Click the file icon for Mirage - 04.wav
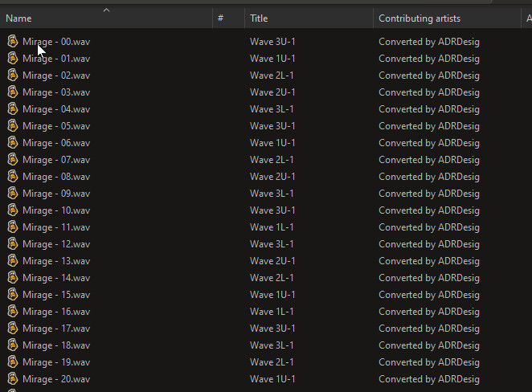Viewport: 532px width, 392px height. (13, 109)
